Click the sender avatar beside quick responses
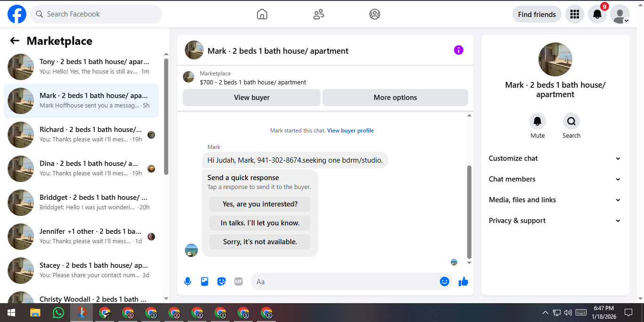644x322 pixels. pyautogui.click(x=191, y=250)
